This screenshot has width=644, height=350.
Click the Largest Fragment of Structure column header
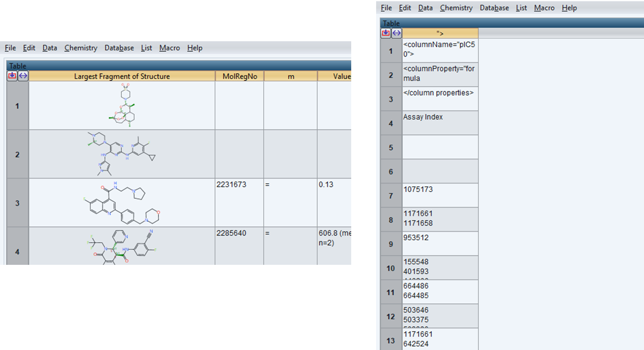tap(122, 76)
